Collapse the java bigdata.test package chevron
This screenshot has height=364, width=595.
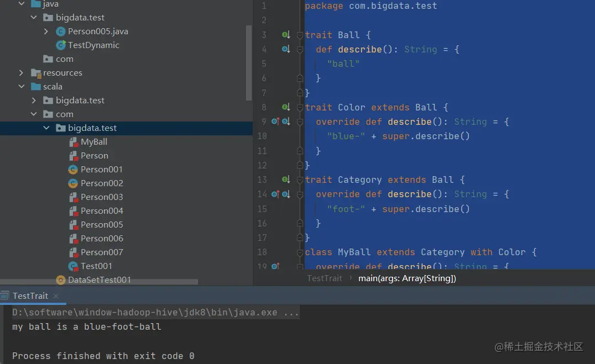(34, 18)
